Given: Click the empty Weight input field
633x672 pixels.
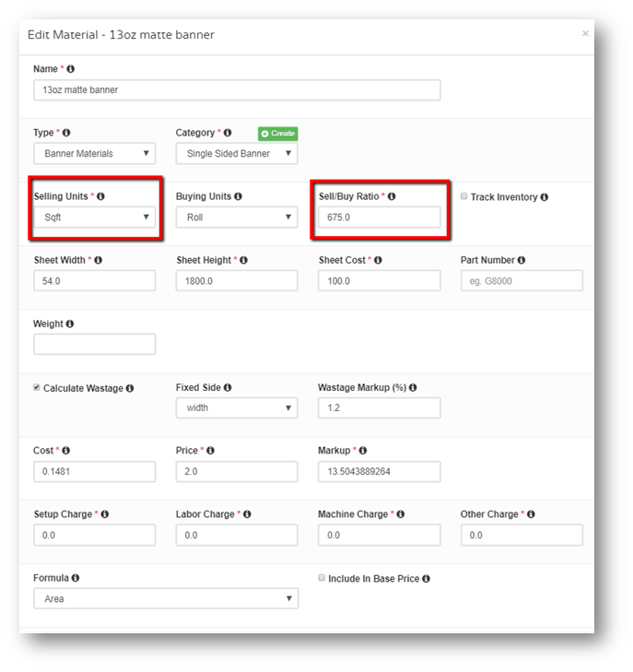Looking at the screenshot, I should point(95,345).
